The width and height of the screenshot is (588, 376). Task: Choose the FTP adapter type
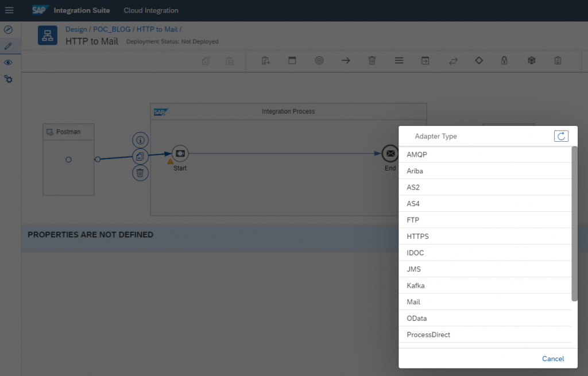[485, 220]
